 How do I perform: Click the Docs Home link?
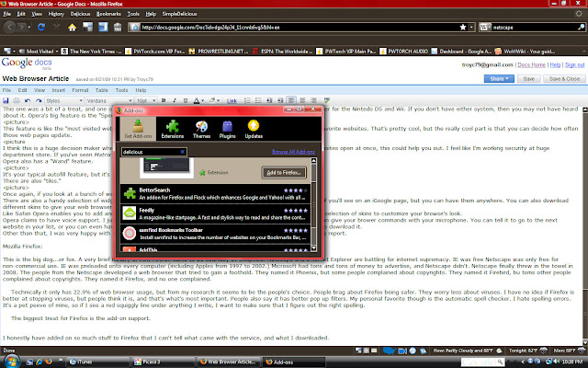tap(531, 65)
